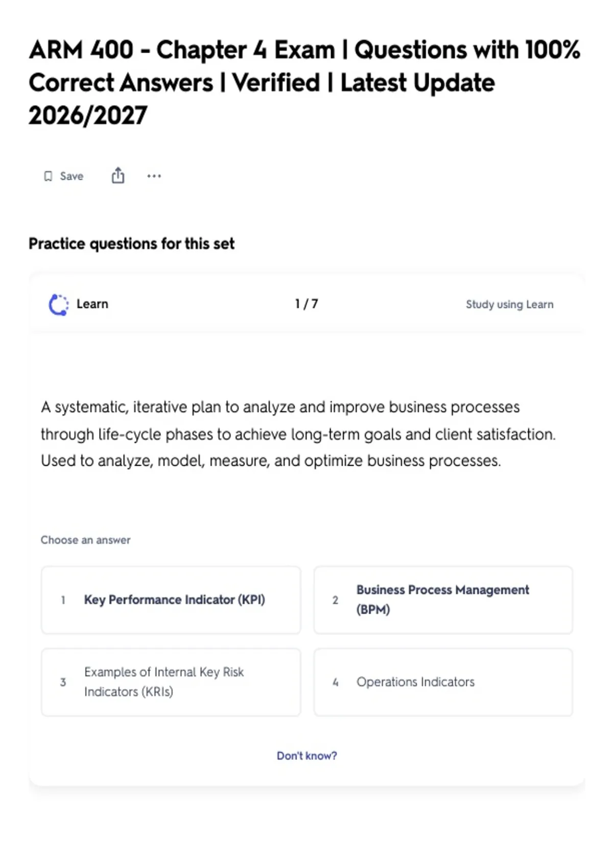613x868 pixels.
Task: Click the question definition text
Action: coord(298,434)
